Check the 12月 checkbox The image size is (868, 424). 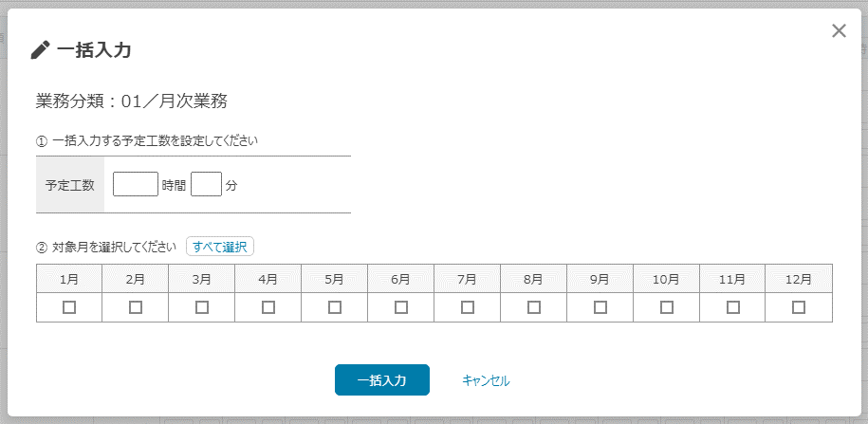pos(799,307)
